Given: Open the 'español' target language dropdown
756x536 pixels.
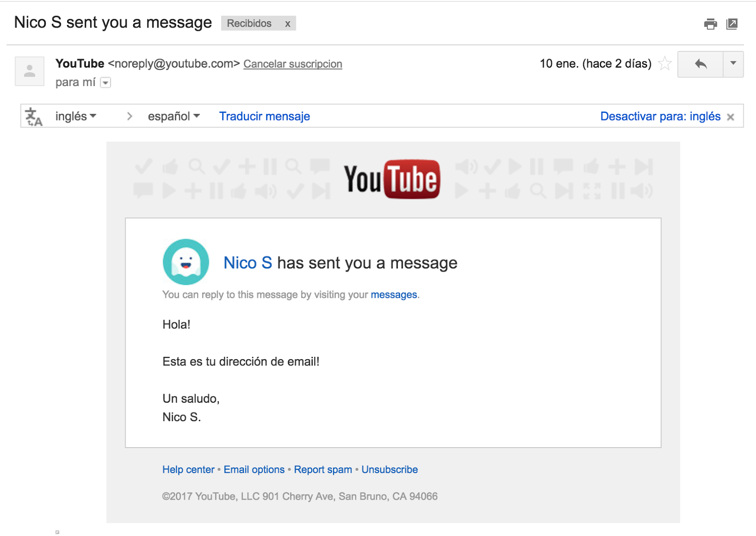Looking at the screenshot, I should 174,116.
